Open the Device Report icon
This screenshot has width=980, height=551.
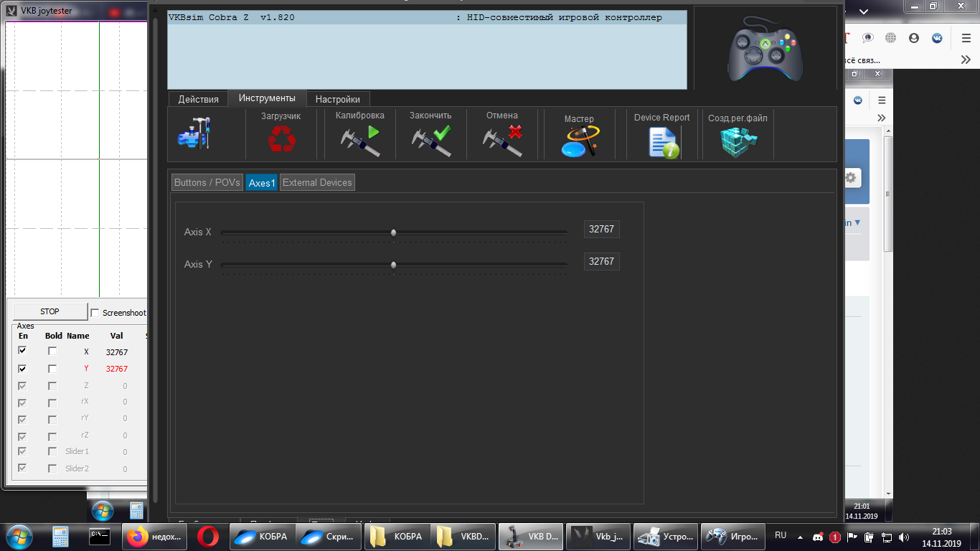coord(662,141)
